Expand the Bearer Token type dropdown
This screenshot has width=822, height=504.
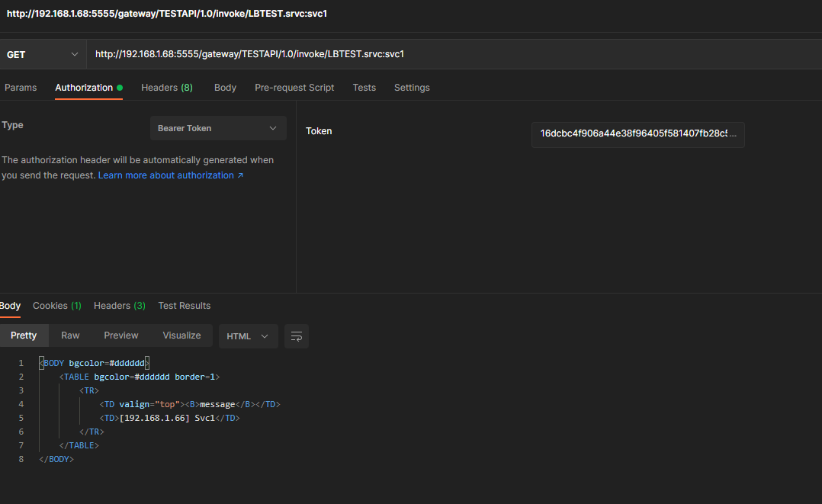217,128
